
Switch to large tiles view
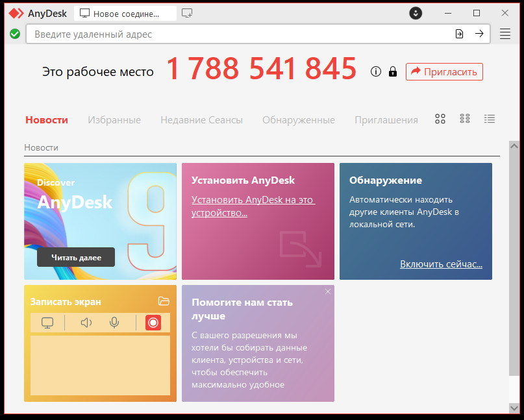[x=440, y=119]
